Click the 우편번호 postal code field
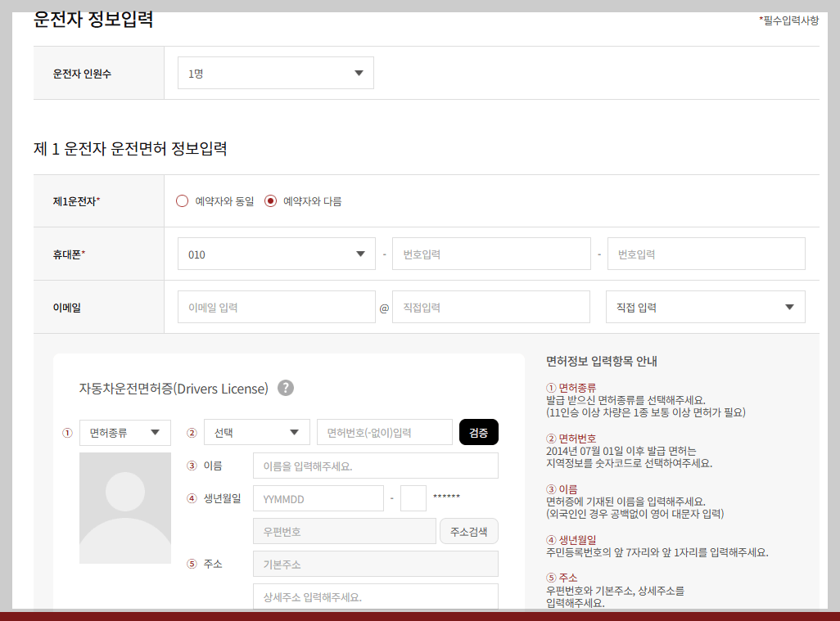This screenshot has height=621, width=840. tap(345, 531)
